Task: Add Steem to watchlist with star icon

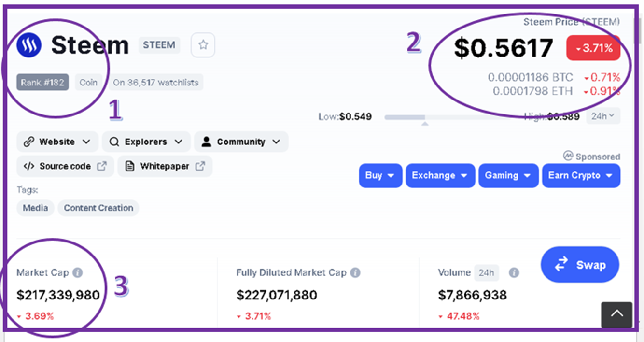Action: [203, 45]
